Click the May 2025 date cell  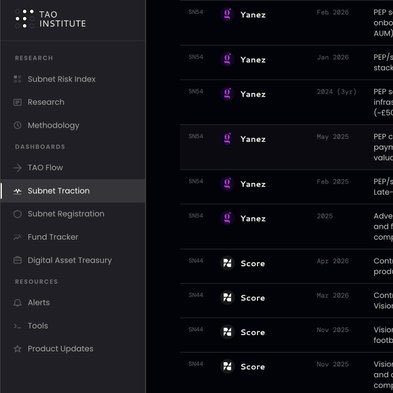(333, 137)
